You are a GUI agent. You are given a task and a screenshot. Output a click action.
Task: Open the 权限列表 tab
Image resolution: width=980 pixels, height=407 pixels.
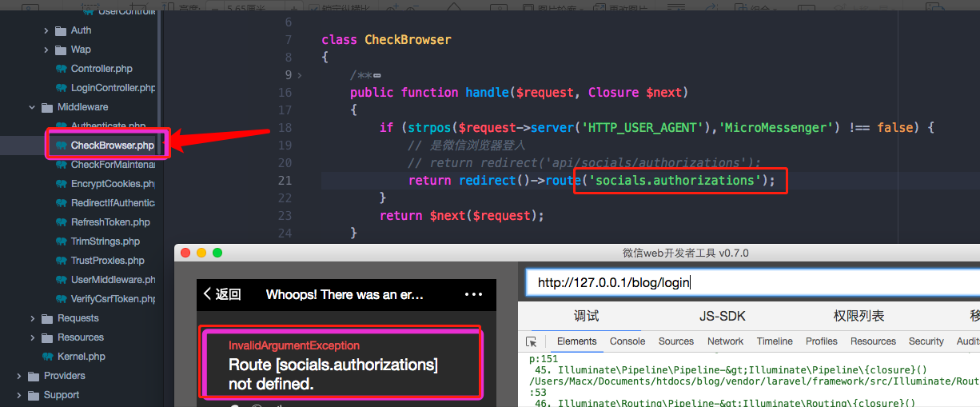[858, 316]
